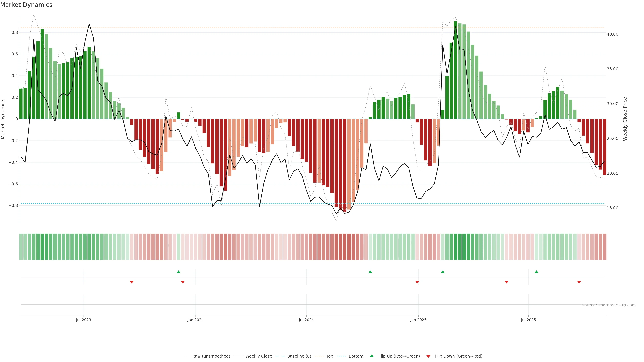Click the last red flip-down marker on right

[579, 282]
